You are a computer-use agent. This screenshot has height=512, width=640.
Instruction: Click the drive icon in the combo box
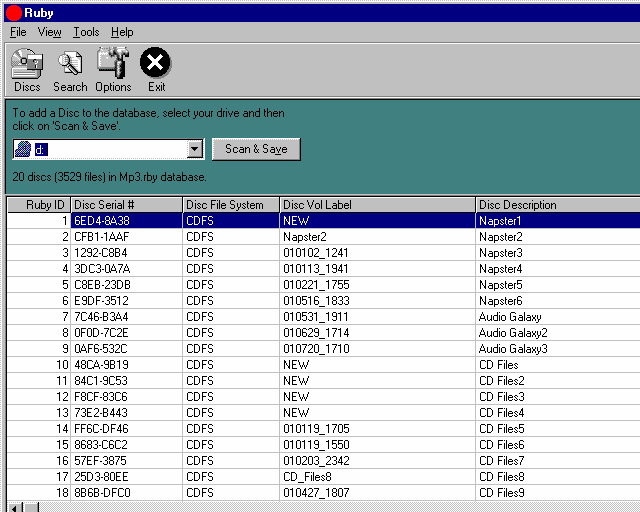pos(23,149)
